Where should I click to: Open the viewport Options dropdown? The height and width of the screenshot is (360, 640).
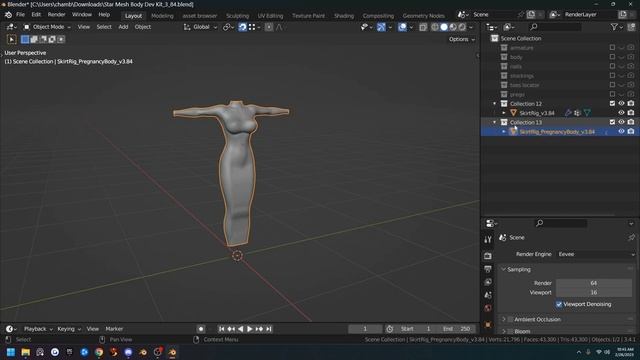(x=462, y=39)
